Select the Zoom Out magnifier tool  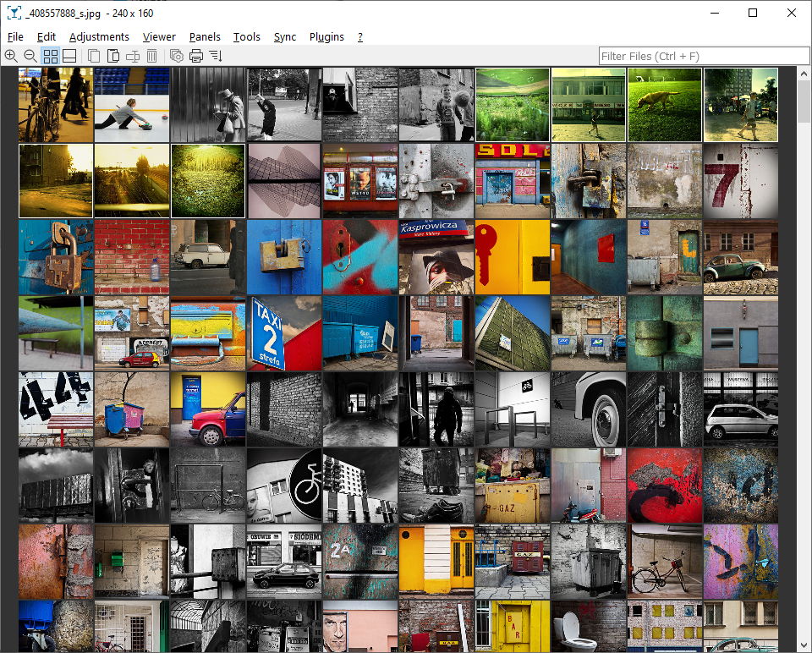click(30, 56)
